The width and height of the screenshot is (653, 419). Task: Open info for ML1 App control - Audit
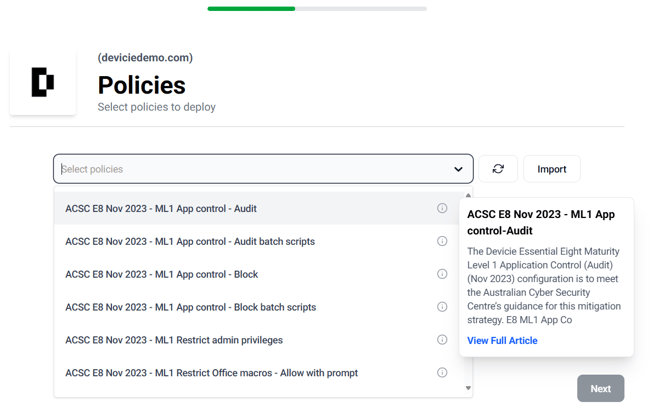[442, 208]
